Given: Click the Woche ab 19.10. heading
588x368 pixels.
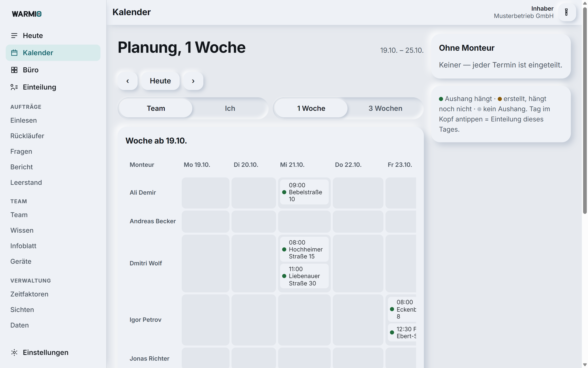Looking at the screenshot, I should click(156, 141).
